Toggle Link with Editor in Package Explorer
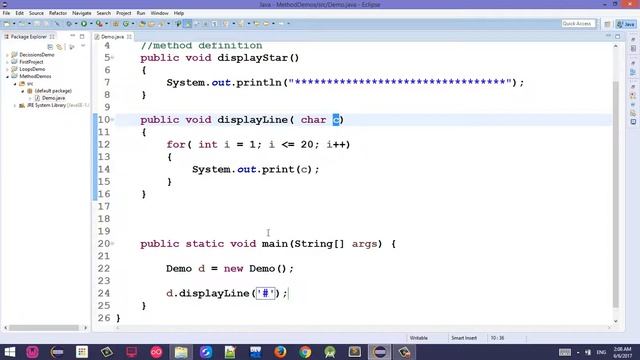 pyautogui.click(x=60, y=47)
